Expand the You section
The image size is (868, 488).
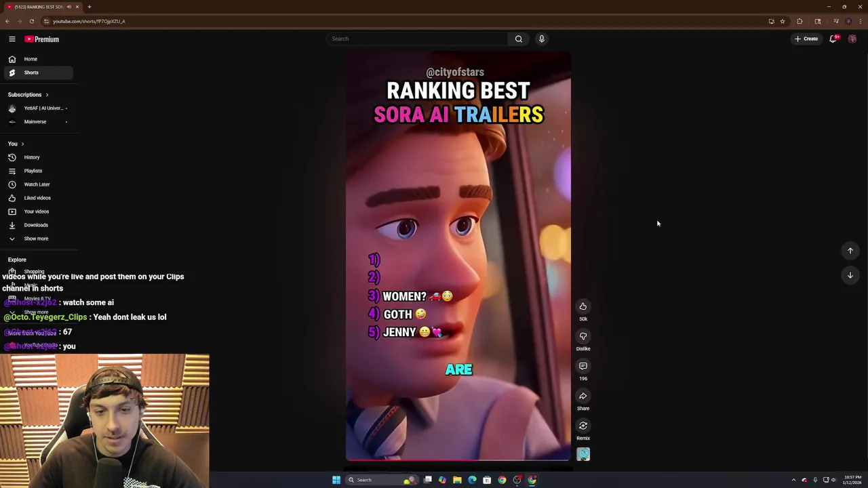point(16,144)
